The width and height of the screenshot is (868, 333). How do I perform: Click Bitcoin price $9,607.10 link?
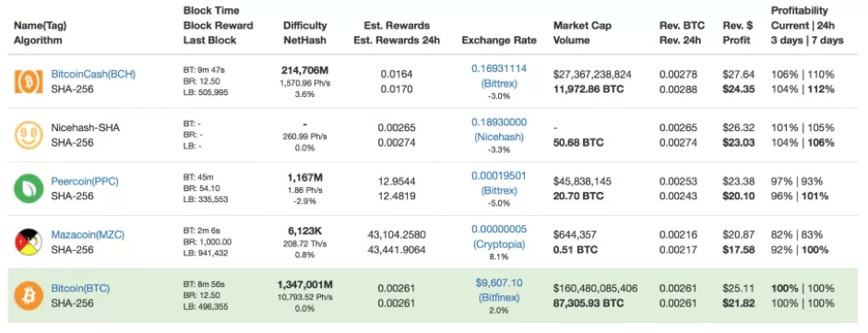499,282
